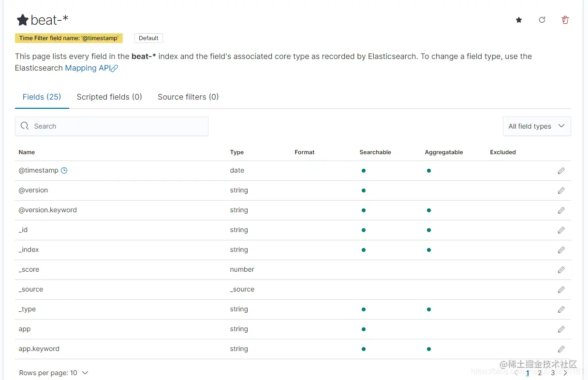This screenshot has width=588, height=380.
Task: Sort fields by Type column header
Action: point(237,152)
